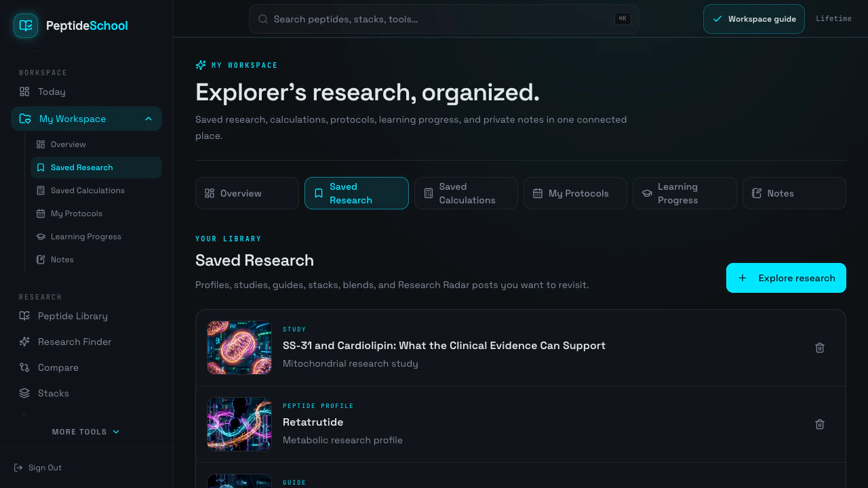Click calendar icon beside sidebar My Protocols

click(x=41, y=213)
